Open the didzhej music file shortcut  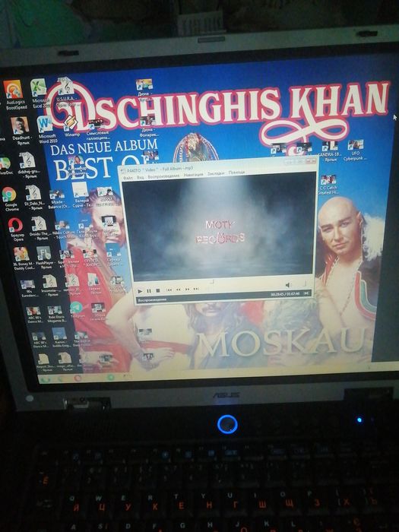tap(28, 165)
